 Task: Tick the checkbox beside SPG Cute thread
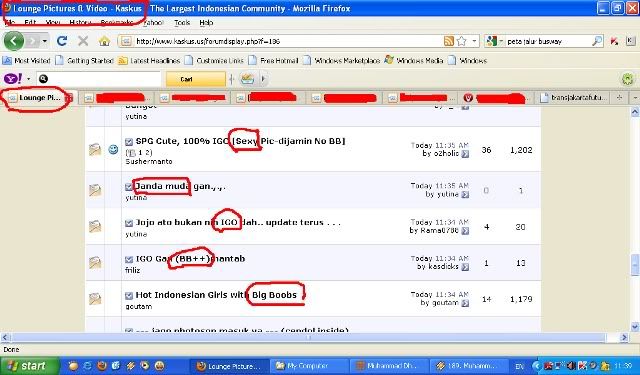(129, 142)
